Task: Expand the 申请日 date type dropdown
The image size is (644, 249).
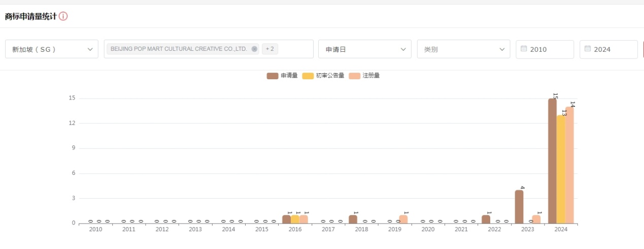Action: 364,49
